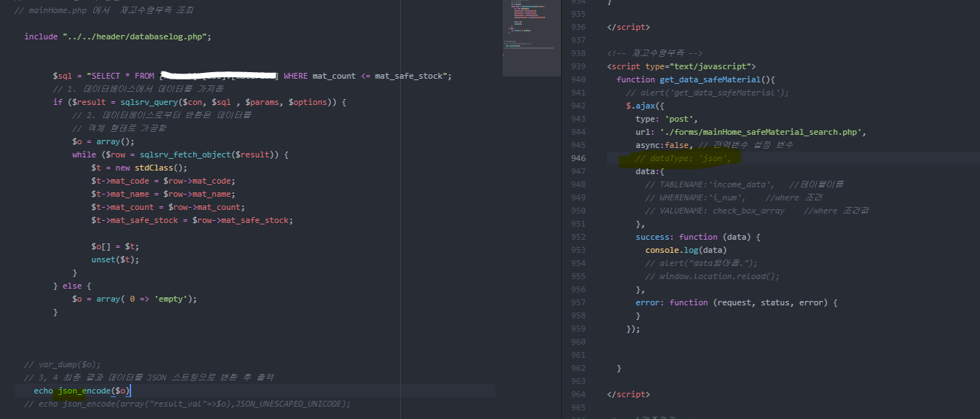
Task: Click line number 940 in the gutter
Action: pyautogui.click(x=578, y=79)
